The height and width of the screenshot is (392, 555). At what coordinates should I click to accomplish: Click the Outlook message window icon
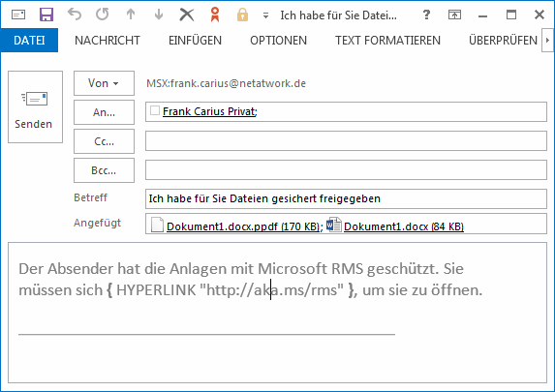point(18,15)
